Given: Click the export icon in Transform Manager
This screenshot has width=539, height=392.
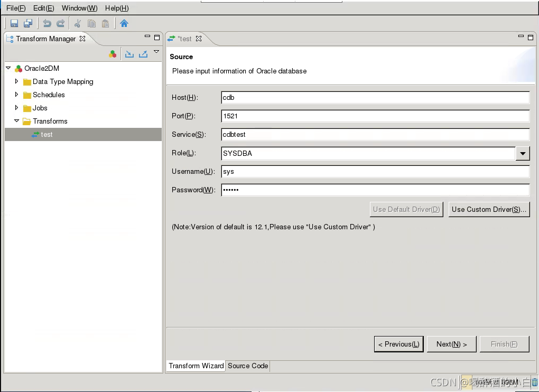Looking at the screenshot, I should tap(143, 54).
